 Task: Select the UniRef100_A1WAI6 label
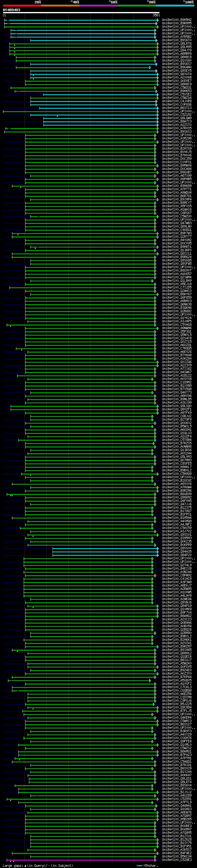[x=177, y=210]
